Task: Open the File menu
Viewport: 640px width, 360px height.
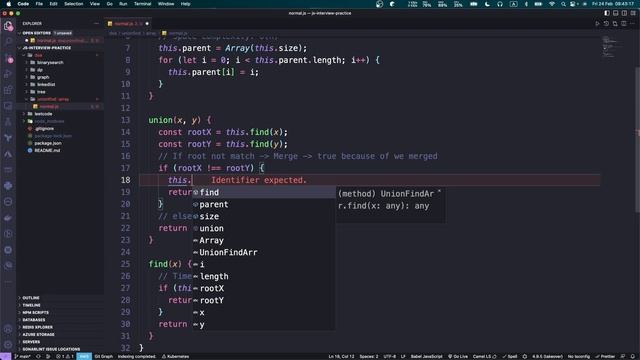Action: pos(39,4)
